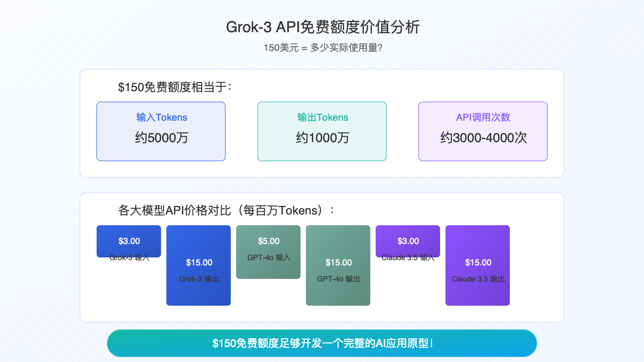
Task: Click the GPT-4o 输出 $15.00 bar
Action: point(338,265)
